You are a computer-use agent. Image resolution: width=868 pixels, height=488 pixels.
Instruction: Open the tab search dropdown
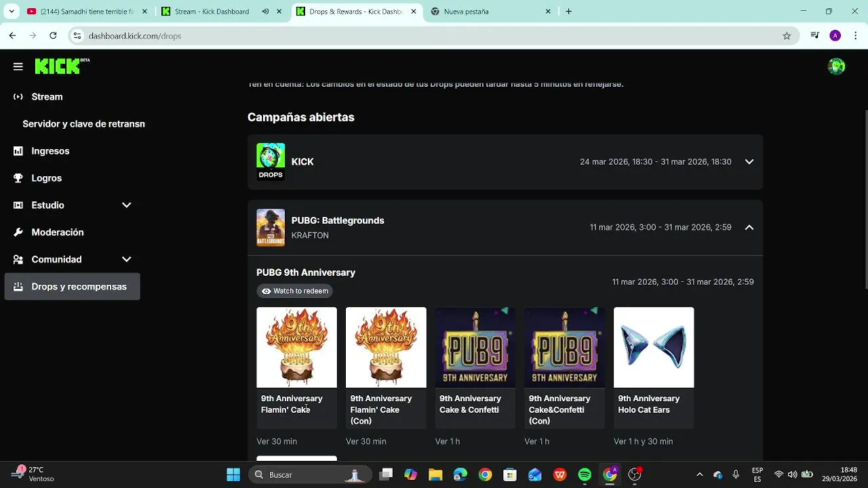click(x=11, y=12)
